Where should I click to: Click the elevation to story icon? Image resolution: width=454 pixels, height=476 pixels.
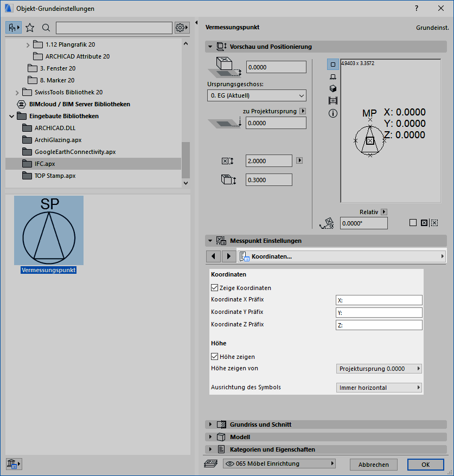[x=224, y=67]
